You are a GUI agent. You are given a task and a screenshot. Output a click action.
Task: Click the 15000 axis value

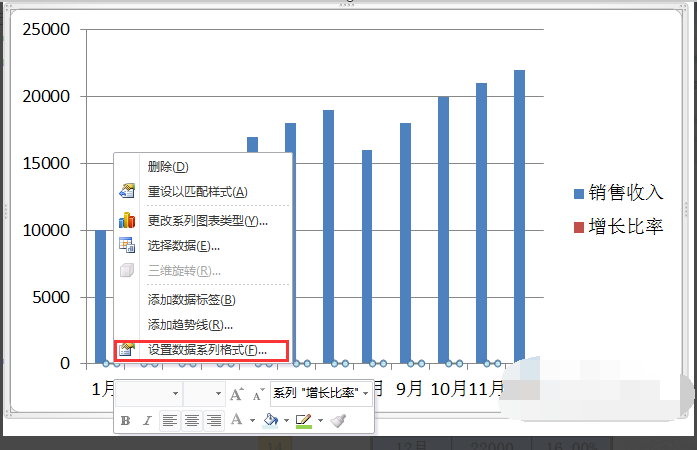tap(46, 164)
